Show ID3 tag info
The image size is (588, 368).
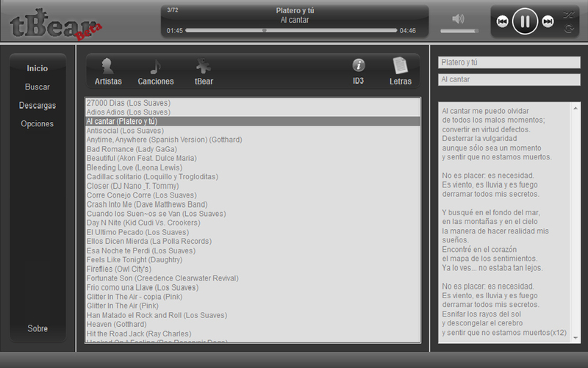(x=358, y=71)
